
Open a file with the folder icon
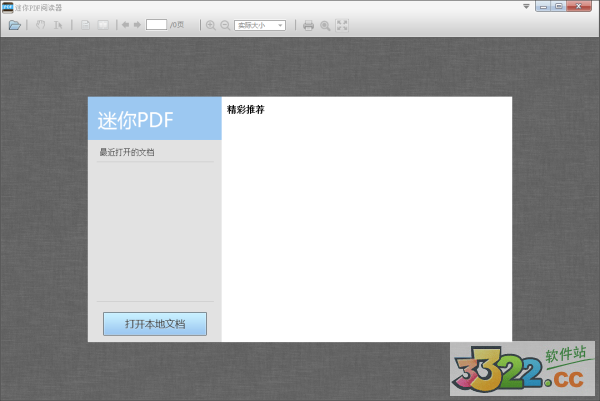click(x=15, y=25)
